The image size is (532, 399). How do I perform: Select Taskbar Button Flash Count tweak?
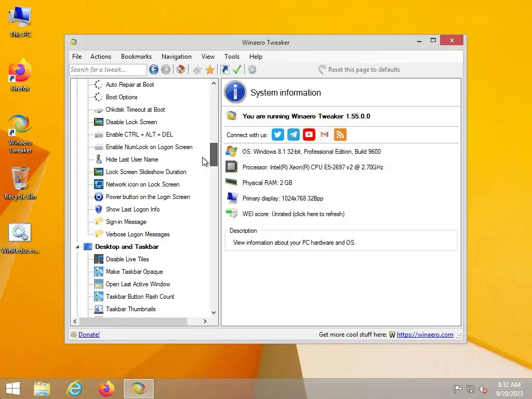click(x=140, y=297)
